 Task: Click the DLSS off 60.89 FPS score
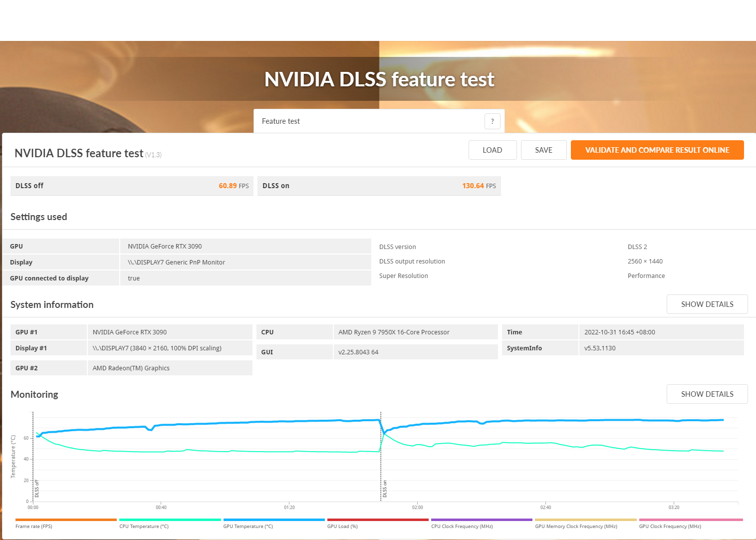pyautogui.click(x=132, y=186)
